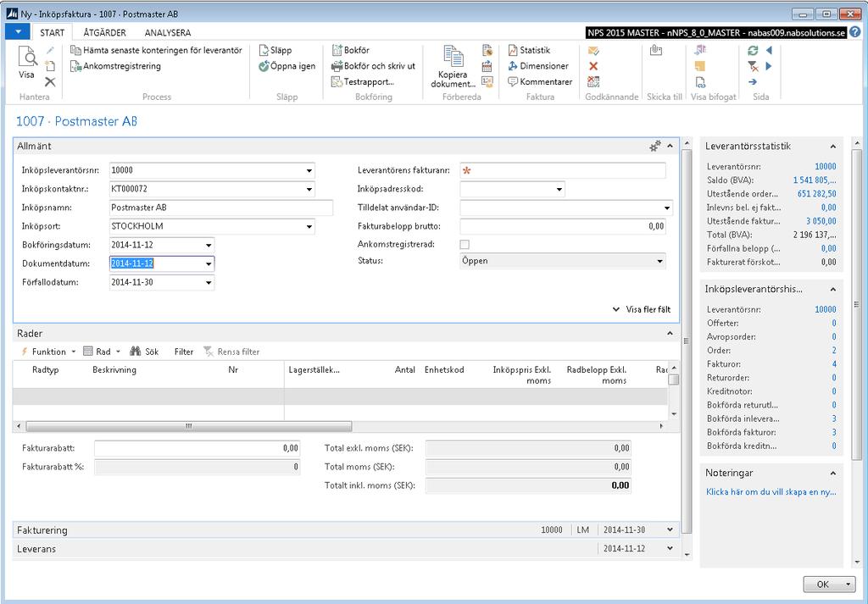Open the Testrapport action

click(363, 82)
